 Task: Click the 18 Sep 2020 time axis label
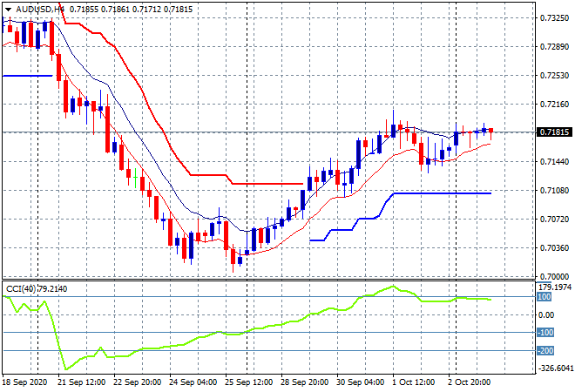(25, 382)
